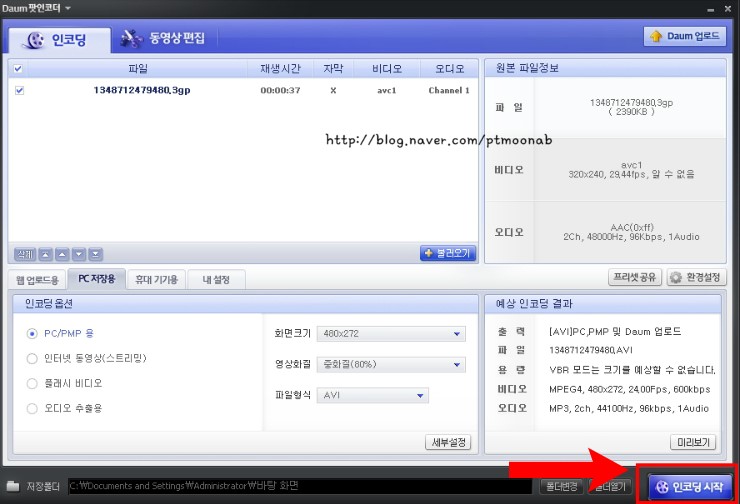Switch to the 인코딩 tab
The image size is (740, 504).
click(60, 40)
